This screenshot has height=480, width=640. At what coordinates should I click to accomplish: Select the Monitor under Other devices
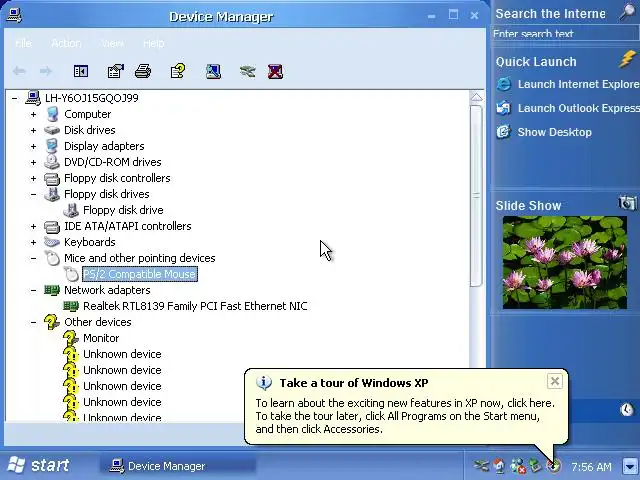(x=101, y=338)
